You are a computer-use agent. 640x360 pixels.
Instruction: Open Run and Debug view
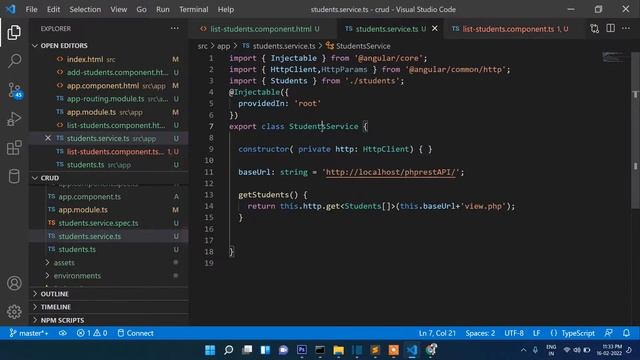pos(14,119)
